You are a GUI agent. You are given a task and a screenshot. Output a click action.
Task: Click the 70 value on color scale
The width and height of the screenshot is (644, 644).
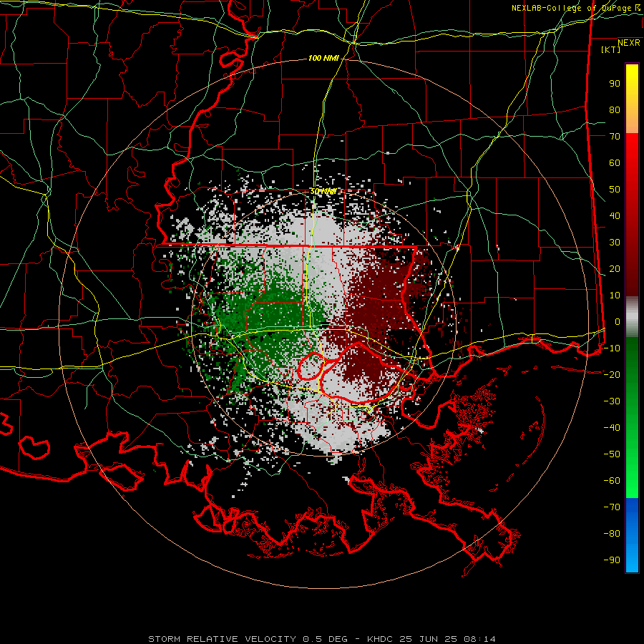pyautogui.click(x=615, y=137)
